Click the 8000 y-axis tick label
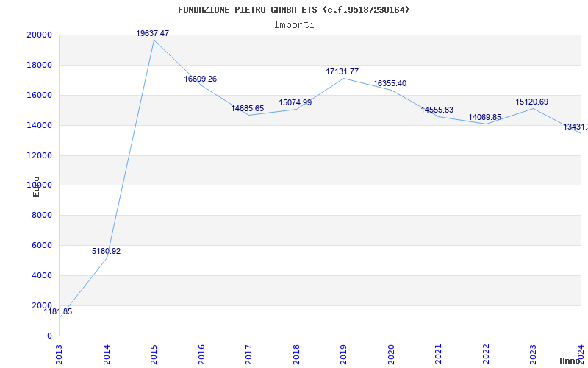This screenshot has width=588, height=368. 41,215
